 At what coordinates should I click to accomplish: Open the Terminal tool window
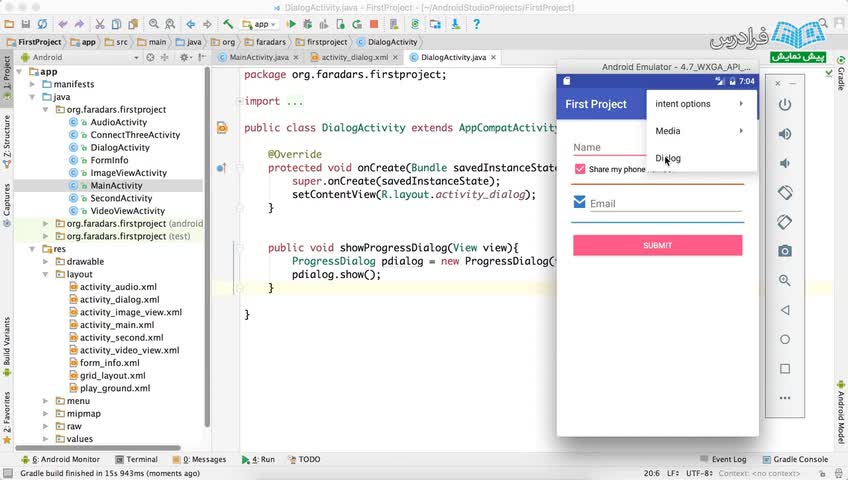(x=136, y=459)
